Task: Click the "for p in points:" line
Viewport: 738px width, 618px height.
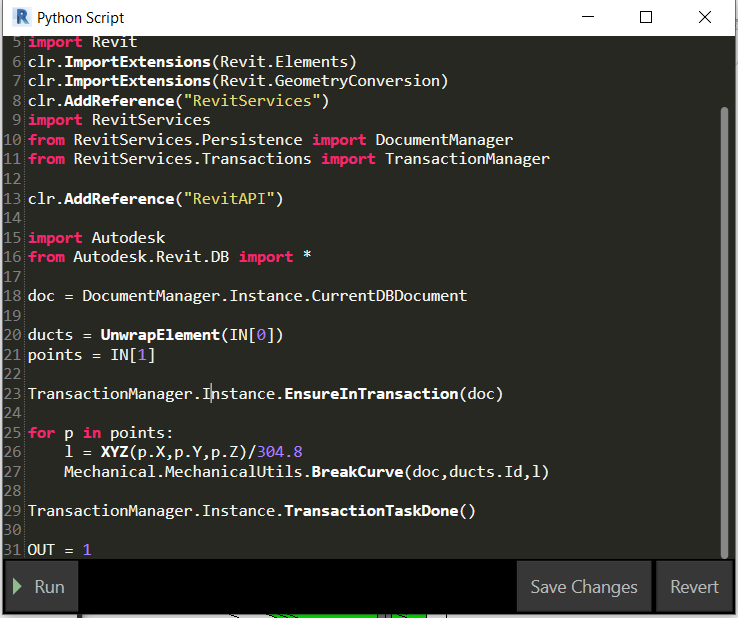Action: point(100,433)
